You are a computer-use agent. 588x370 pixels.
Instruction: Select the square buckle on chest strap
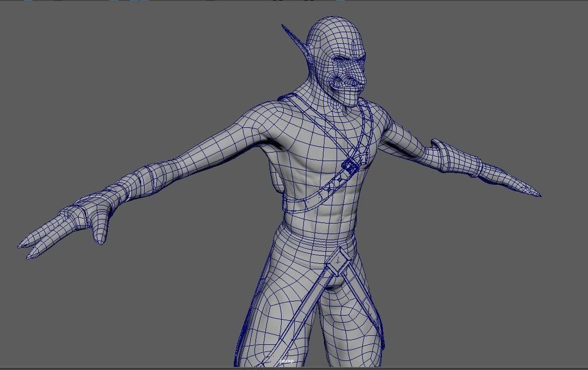coord(350,166)
